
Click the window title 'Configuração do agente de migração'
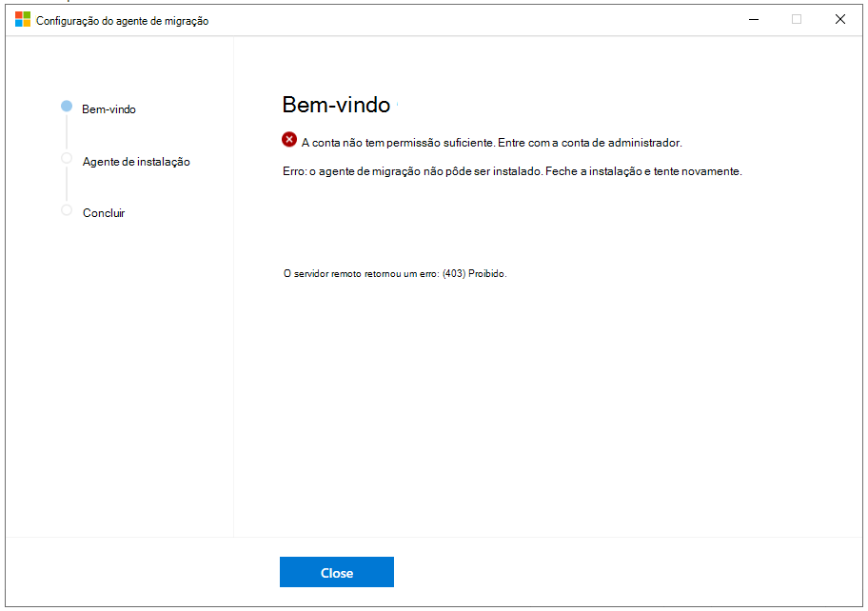(x=123, y=21)
